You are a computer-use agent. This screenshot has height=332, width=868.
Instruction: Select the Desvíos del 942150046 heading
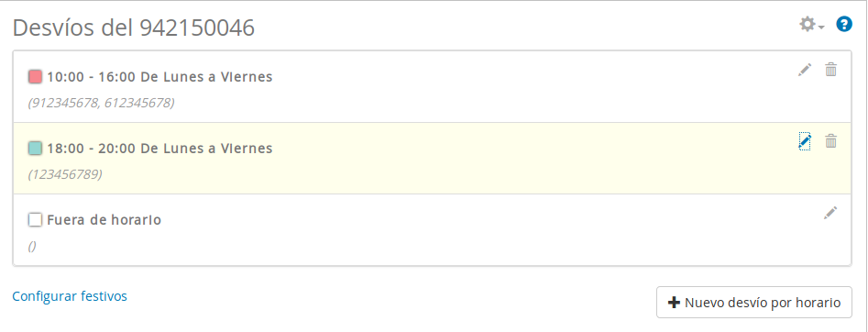[x=134, y=28]
